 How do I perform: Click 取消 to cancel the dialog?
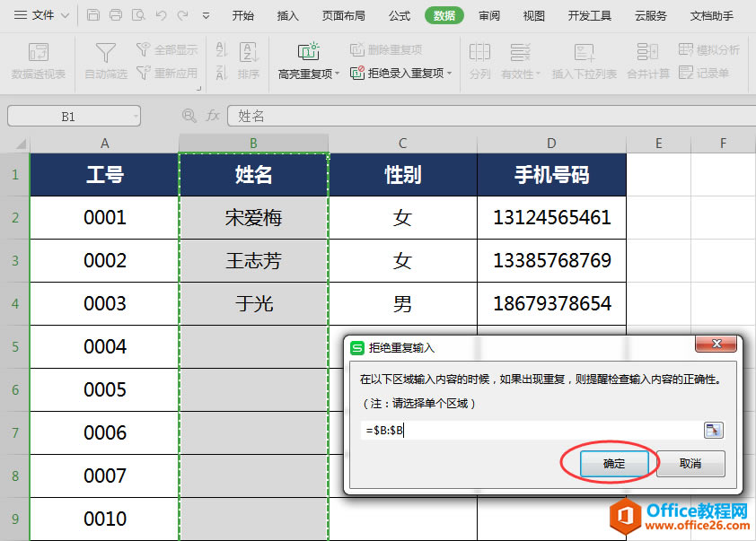coord(690,464)
